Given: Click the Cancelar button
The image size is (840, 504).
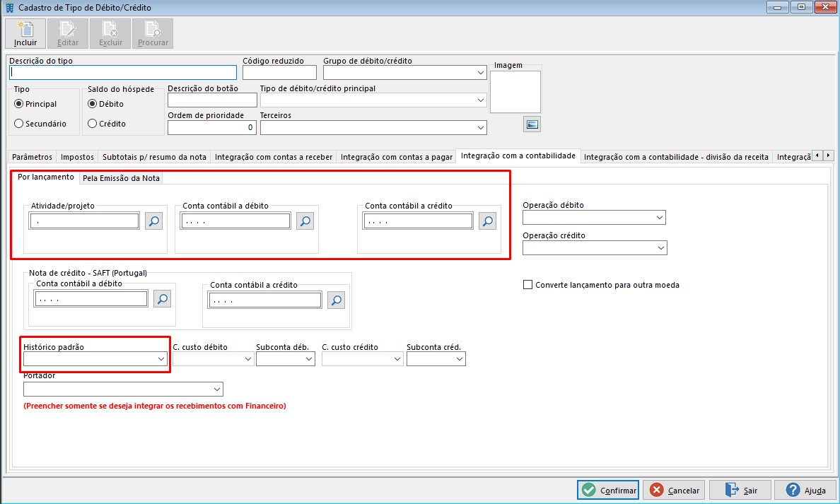Looking at the screenshot, I should point(674,490).
